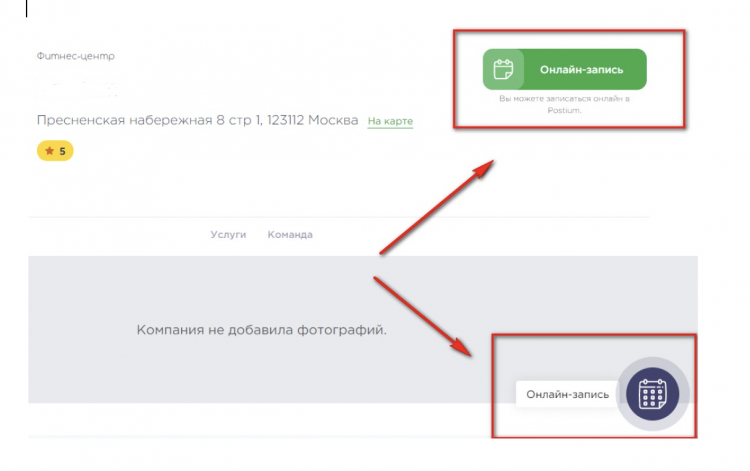Screen dimensions: 750x471
Task: Click the white Онлайн-запись tooltip label
Action: pyautogui.click(x=567, y=395)
